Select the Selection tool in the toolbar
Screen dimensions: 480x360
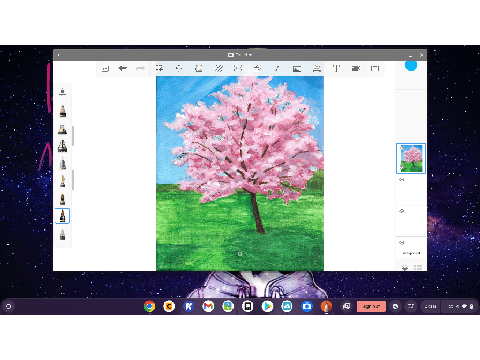click(x=160, y=68)
